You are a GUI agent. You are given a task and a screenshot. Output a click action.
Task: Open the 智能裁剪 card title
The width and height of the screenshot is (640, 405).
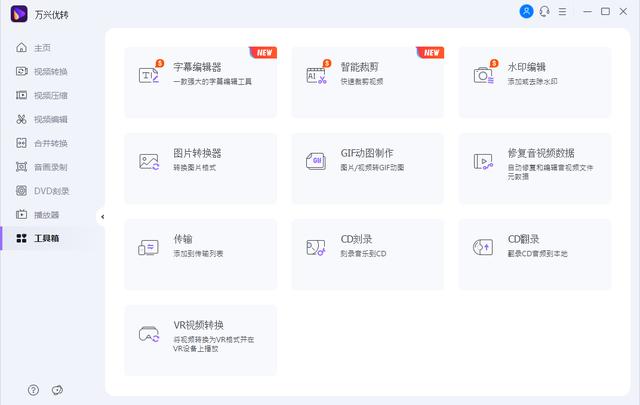(x=360, y=67)
